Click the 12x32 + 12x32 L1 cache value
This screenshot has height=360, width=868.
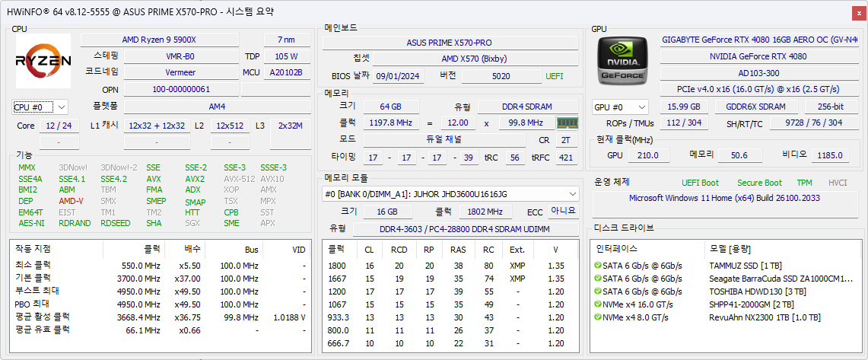click(157, 126)
